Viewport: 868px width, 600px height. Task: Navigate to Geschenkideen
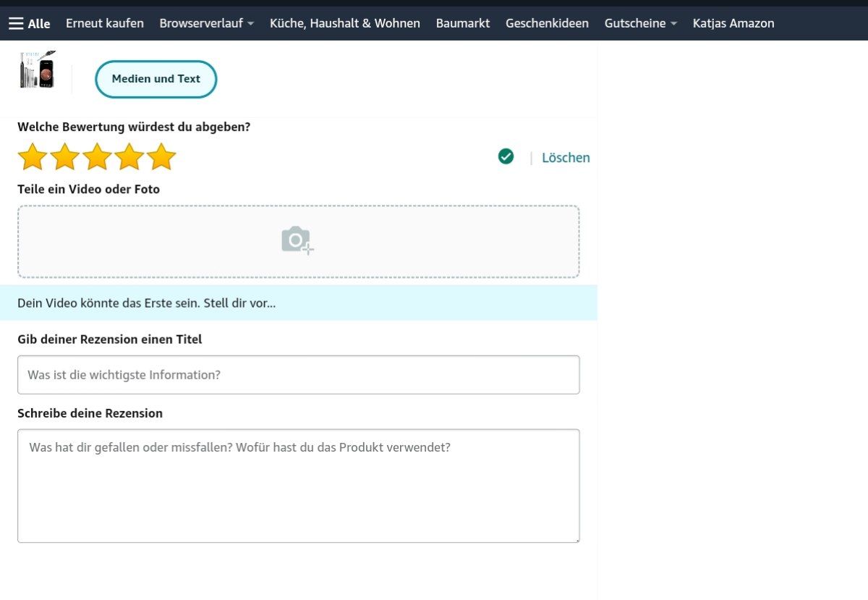click(547, 23)
